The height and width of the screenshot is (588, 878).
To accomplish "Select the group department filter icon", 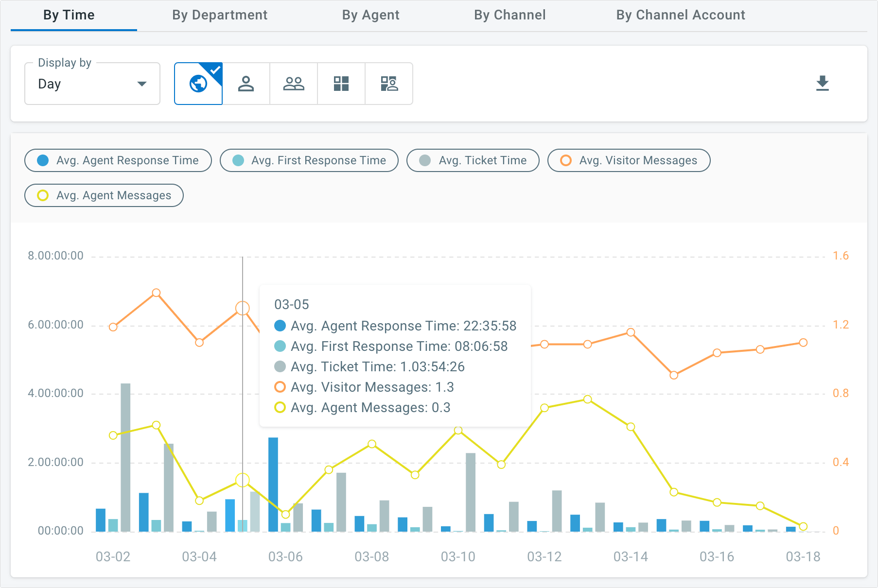I will 294,84.
